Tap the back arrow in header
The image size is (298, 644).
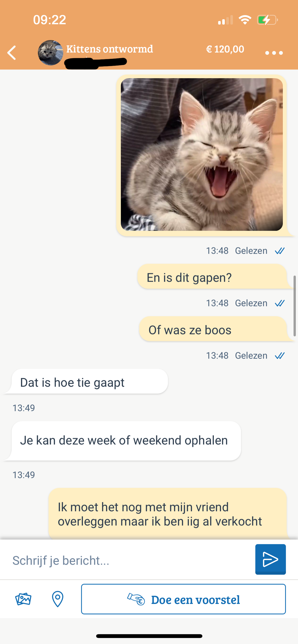click(x=11, y=53)
